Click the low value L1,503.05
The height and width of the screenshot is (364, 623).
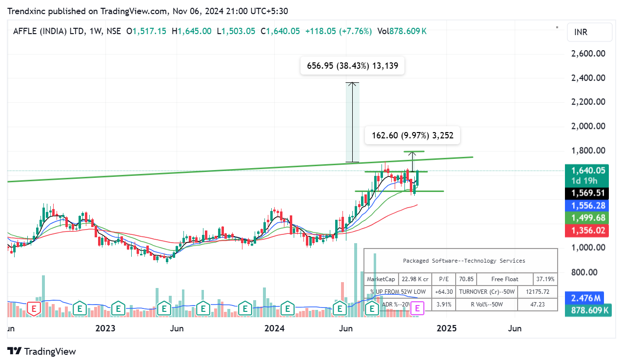(x=236, y=31)
